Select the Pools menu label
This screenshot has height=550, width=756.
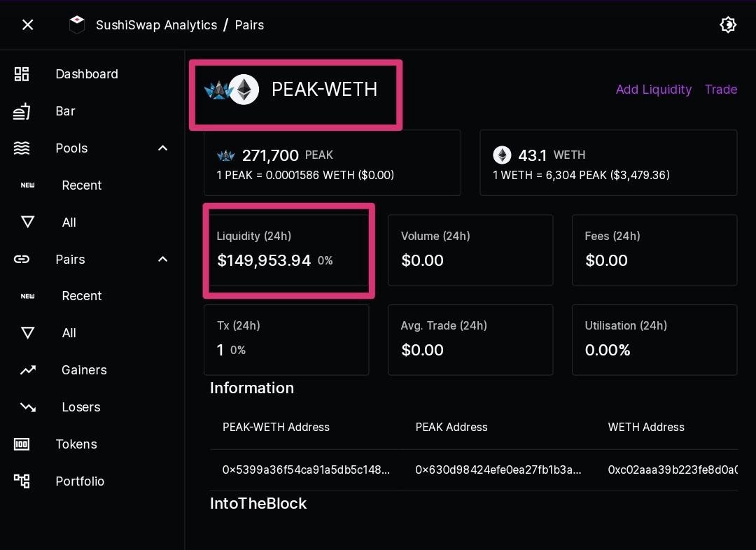(x=72, y=148)
